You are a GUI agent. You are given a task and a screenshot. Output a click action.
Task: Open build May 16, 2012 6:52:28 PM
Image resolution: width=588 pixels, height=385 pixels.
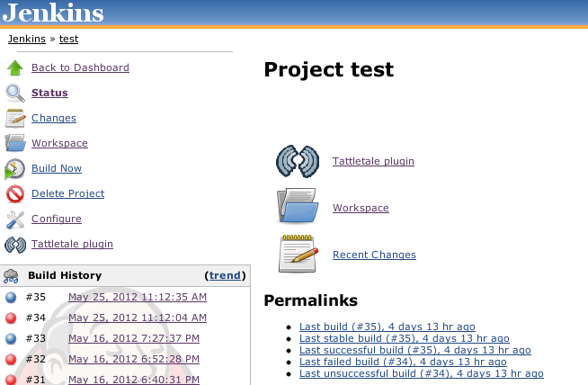click(x=134, y=359)
